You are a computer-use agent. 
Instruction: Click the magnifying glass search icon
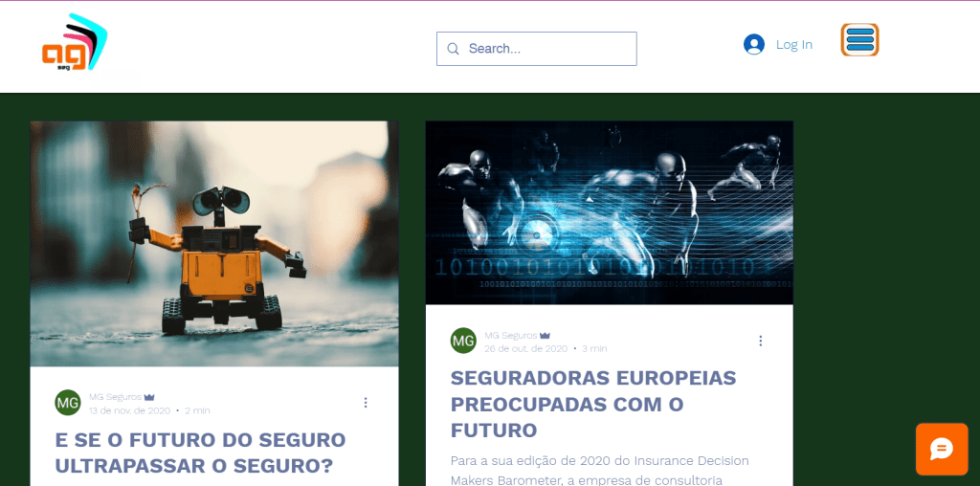pos(453,49)
